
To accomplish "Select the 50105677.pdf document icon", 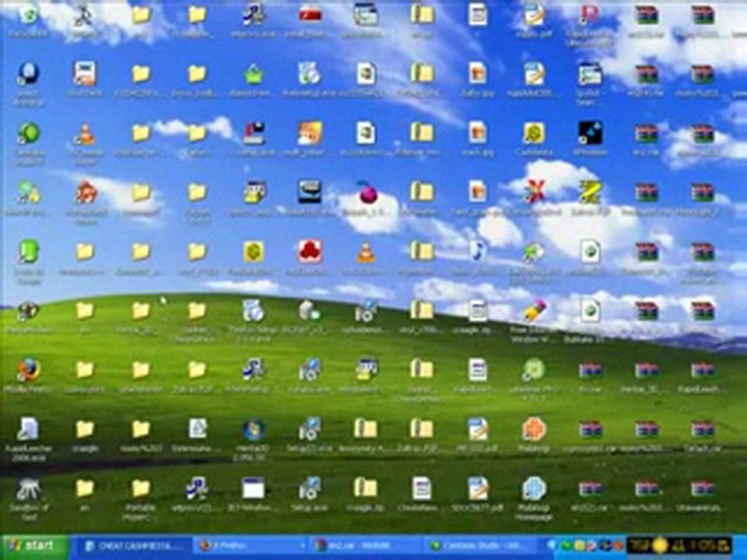I will pyautogui.click(x=477, y=488).
